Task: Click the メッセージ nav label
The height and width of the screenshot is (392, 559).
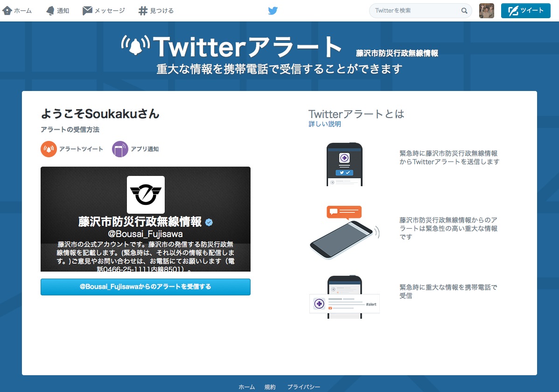Action: pos(110,11)
